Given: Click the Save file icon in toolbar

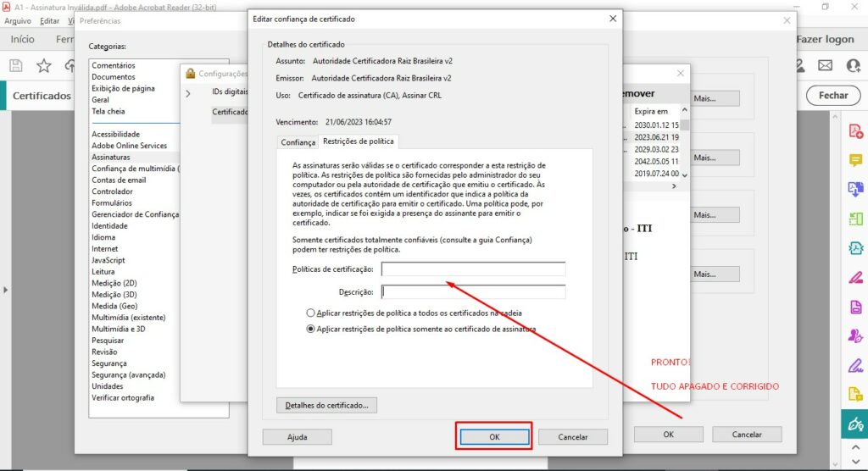Looking at the screenshot, I should 15,66.
